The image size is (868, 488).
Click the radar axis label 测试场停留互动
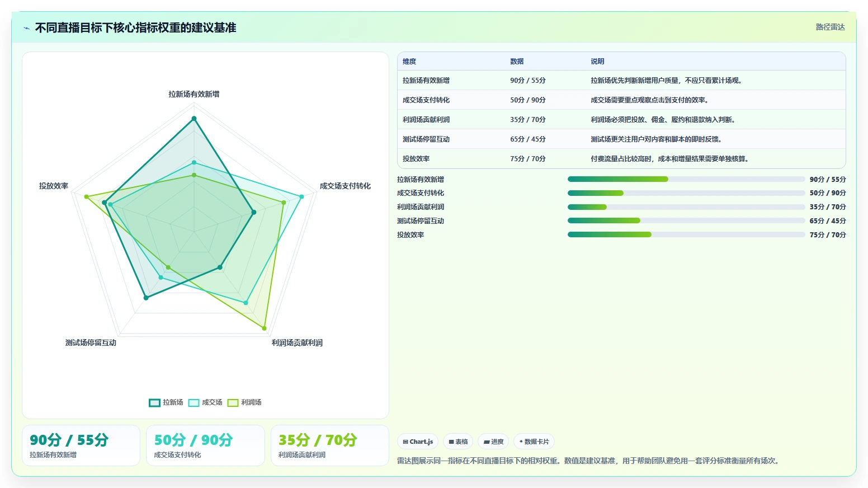[x=91, y=342]
